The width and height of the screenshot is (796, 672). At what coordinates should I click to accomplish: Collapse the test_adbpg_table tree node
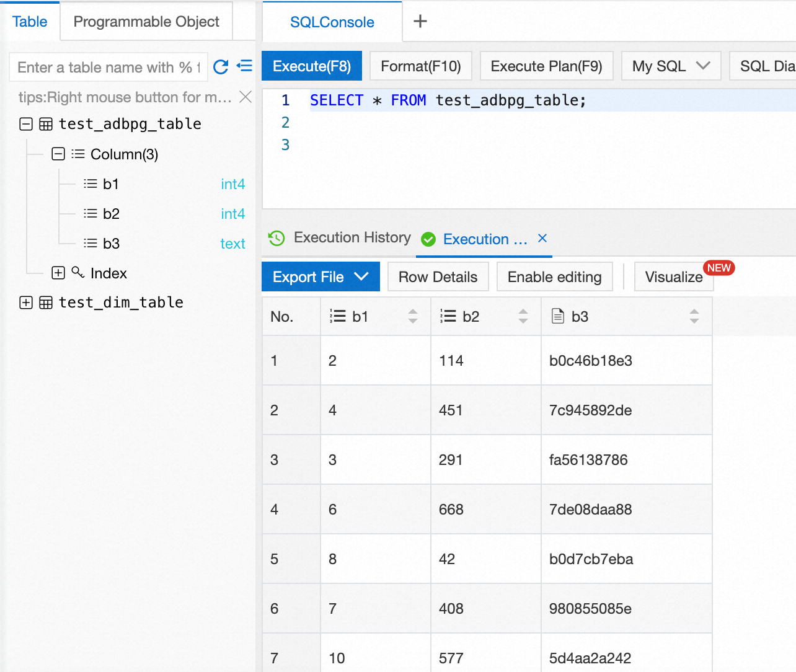click(x=26, y=124)
